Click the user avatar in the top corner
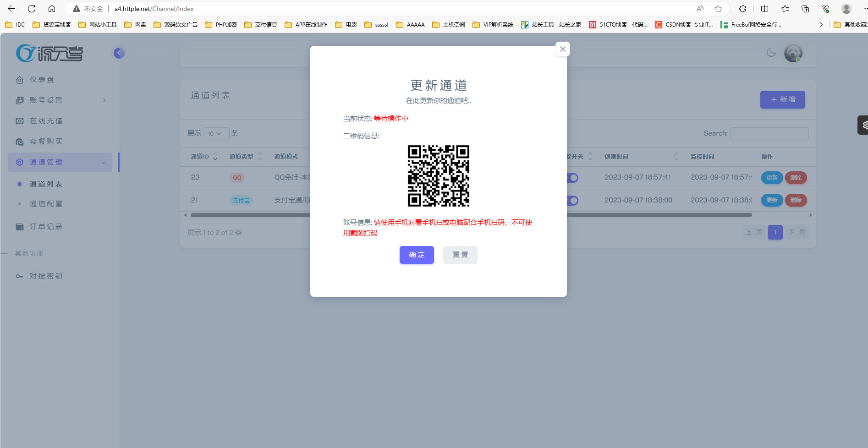868x448 pixels. tap(793, 53)
